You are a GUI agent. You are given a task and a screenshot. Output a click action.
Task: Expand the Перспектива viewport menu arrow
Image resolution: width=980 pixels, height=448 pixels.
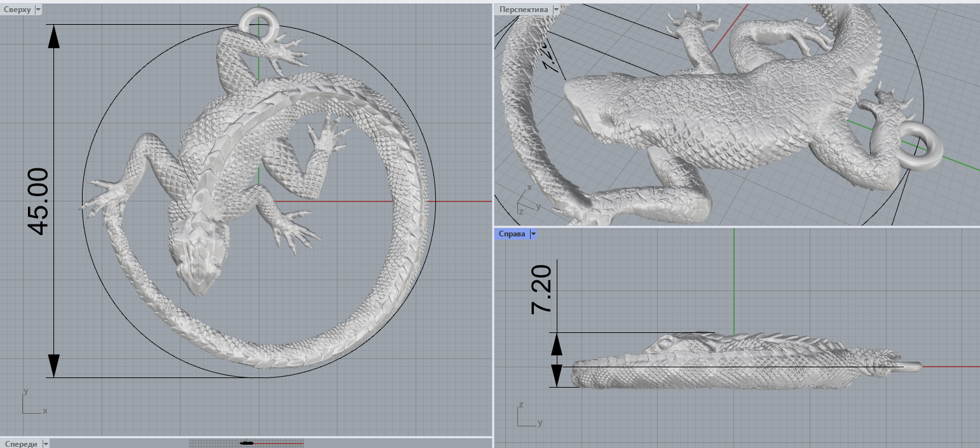(x=556, y=10)
